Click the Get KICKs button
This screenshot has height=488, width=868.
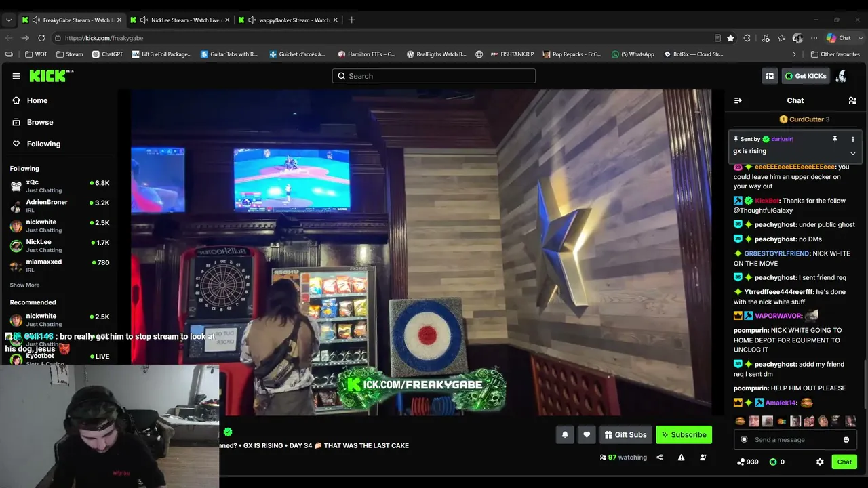[x=806, y=76]
